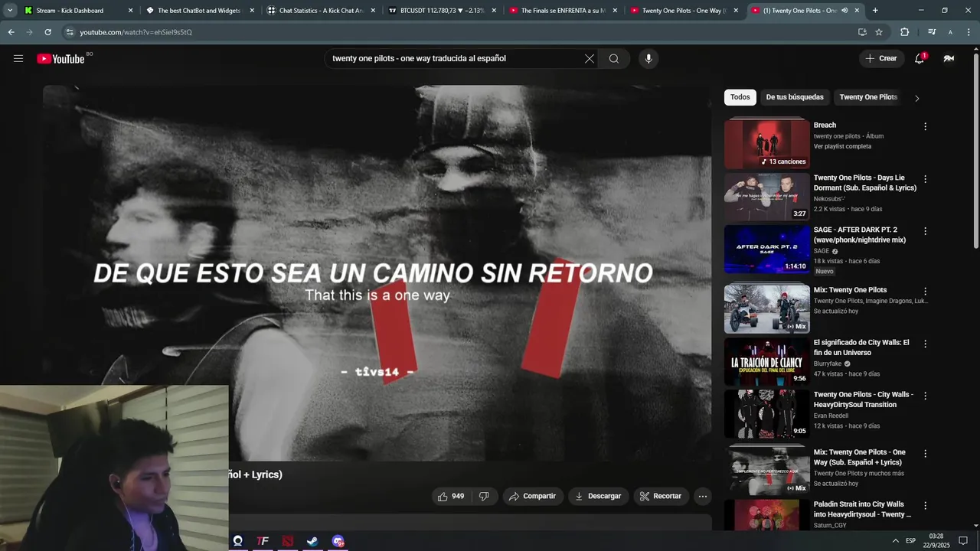980x551 pixels.
Task: Open the ESP language selector
Action: tap(910, 541)
